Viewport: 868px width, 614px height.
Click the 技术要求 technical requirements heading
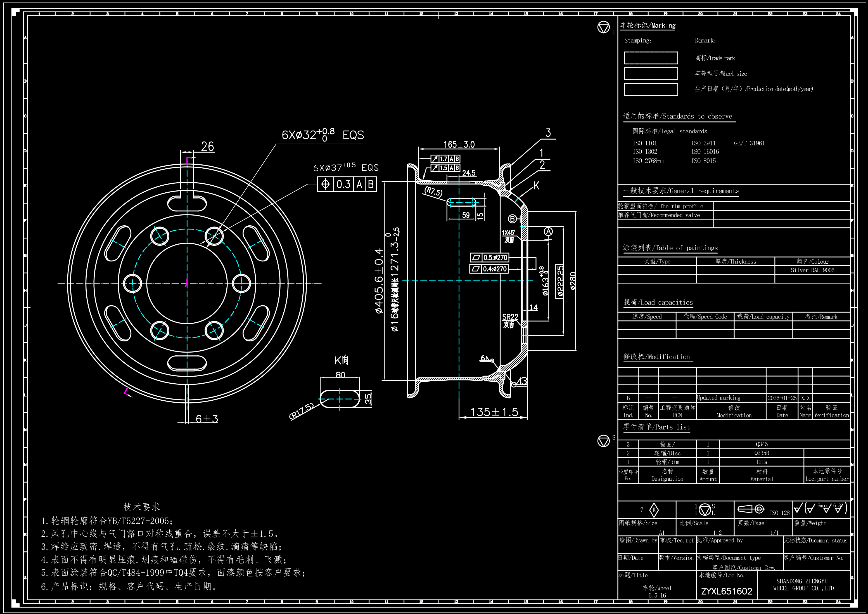click(x=142, y=507)
